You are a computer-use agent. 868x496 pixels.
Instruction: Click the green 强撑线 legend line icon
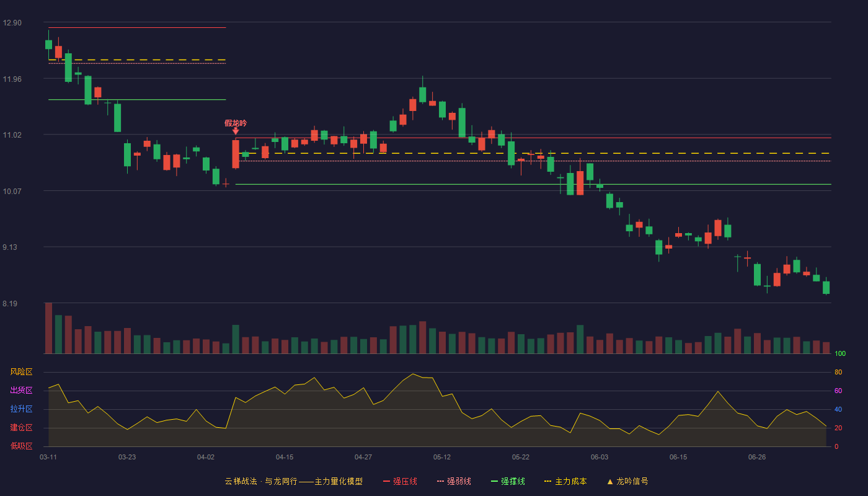pyautogui.click(x=494, y=482)
